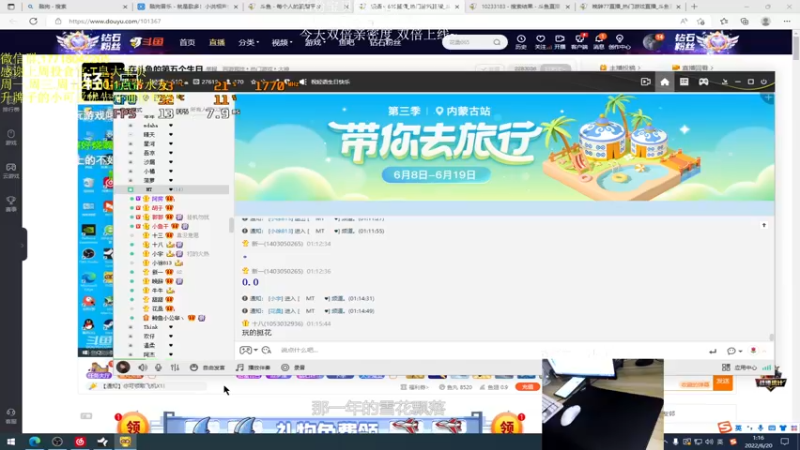Toggle the microphone icon in bottom toolbar

tap(159, 367)
